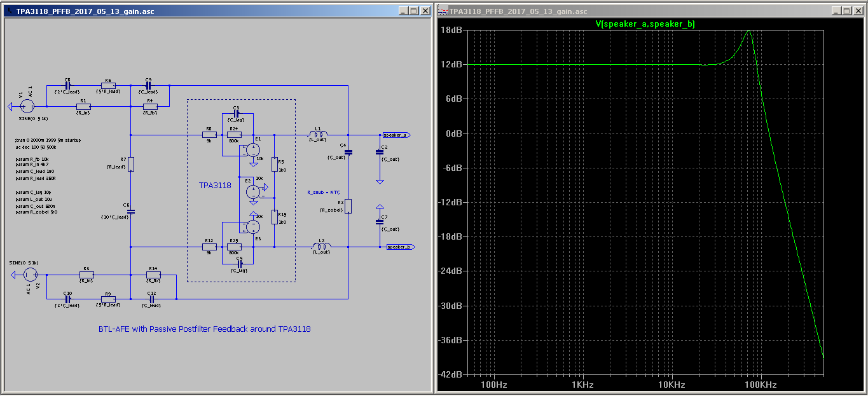Image resolution: width=868 pixels, height=396 pixels.
Task: Select the E2 source in TPA3118 block
Action: point(253,190)
